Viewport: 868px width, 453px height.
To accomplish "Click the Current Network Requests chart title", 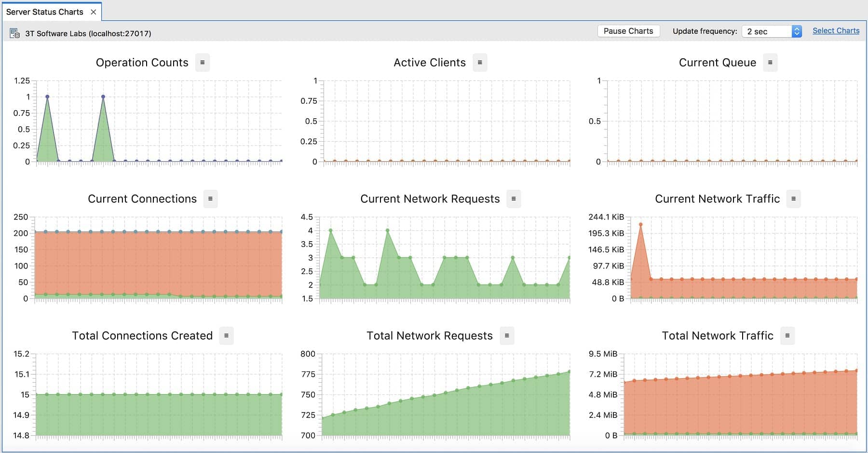I will point(430,199).
